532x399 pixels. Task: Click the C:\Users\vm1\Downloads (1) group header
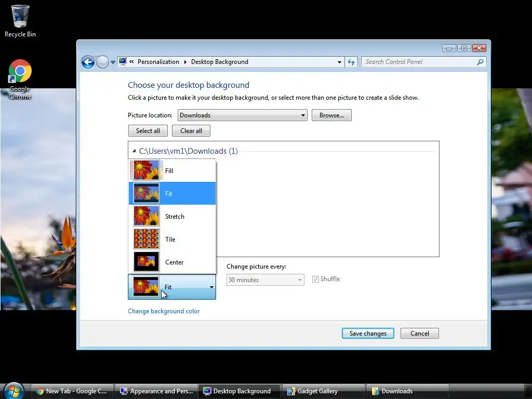pyautogui.click(x=188, y=151)
